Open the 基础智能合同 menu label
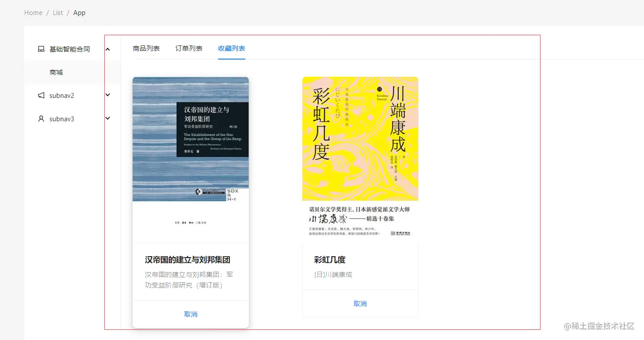This screenshot has height=340, width=644. 70,49
